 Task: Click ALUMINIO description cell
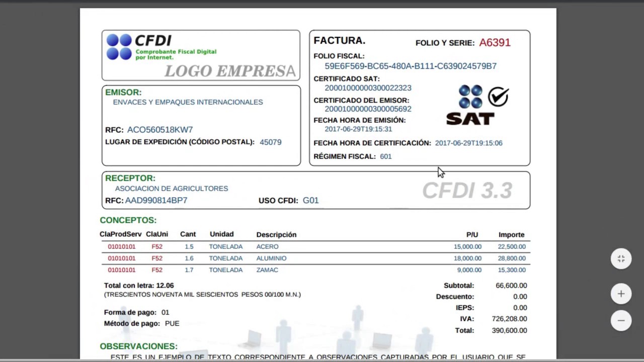[x=271, y=258]
